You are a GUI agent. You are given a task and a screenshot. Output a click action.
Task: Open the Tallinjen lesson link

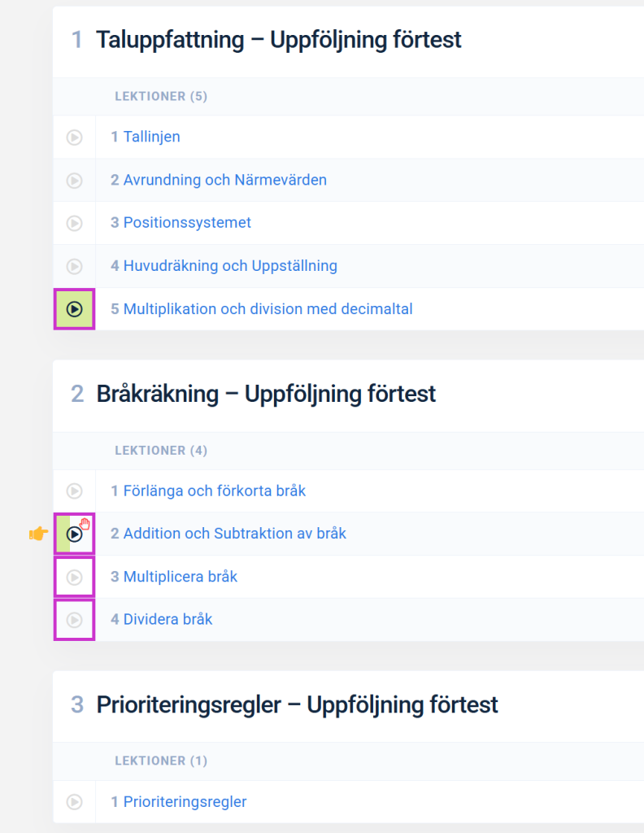click(151, 137)
